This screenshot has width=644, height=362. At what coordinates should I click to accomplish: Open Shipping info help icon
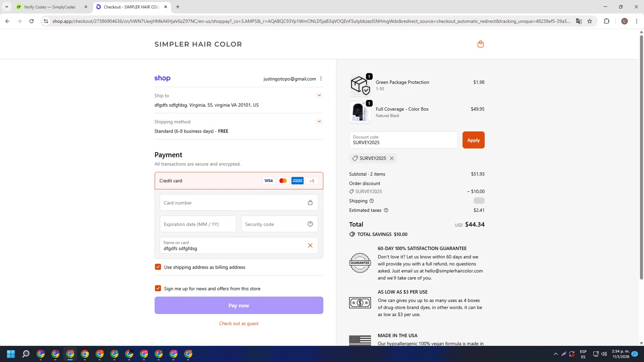click(372, 201)
